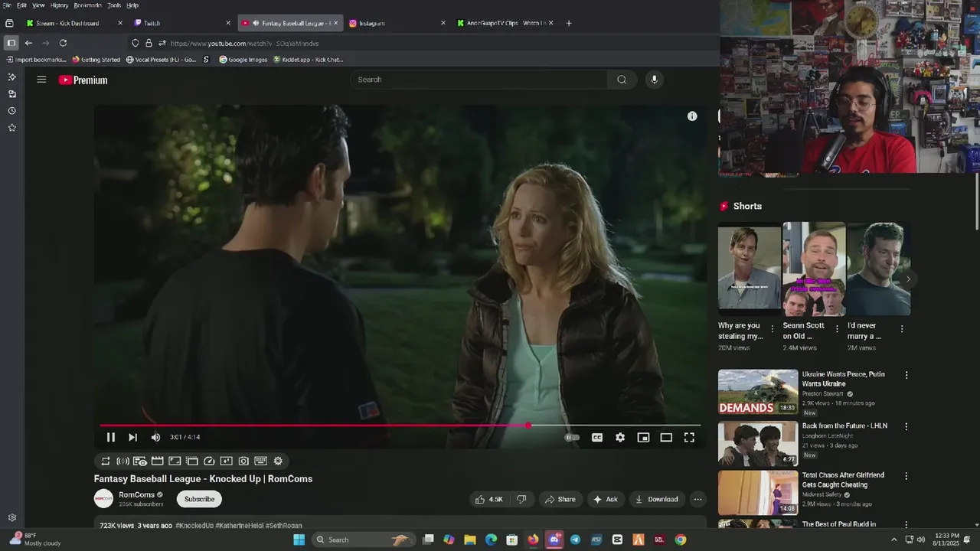980x551 pixels.
Task: Toggle loop video icon below player
Action: pos(106,461)
